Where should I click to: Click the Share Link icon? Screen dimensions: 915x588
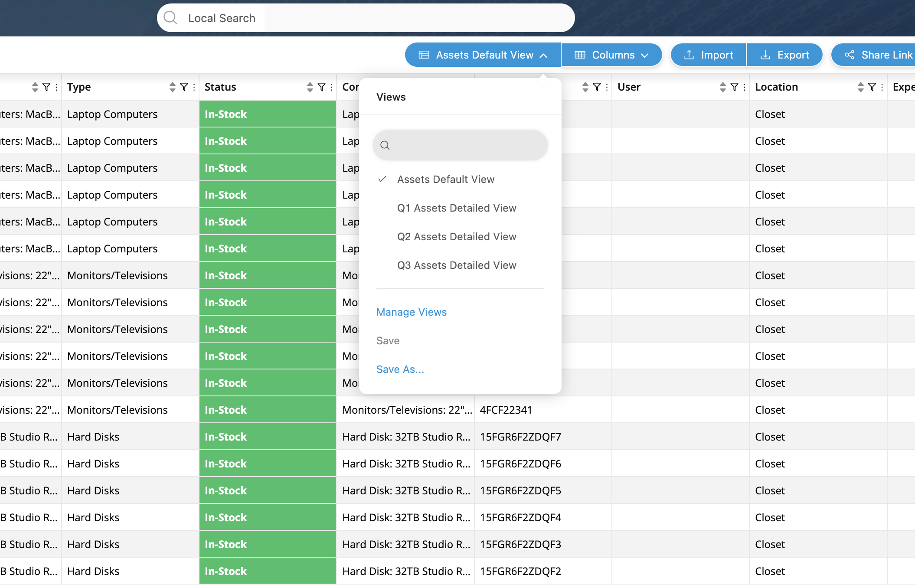pos(849,55)
